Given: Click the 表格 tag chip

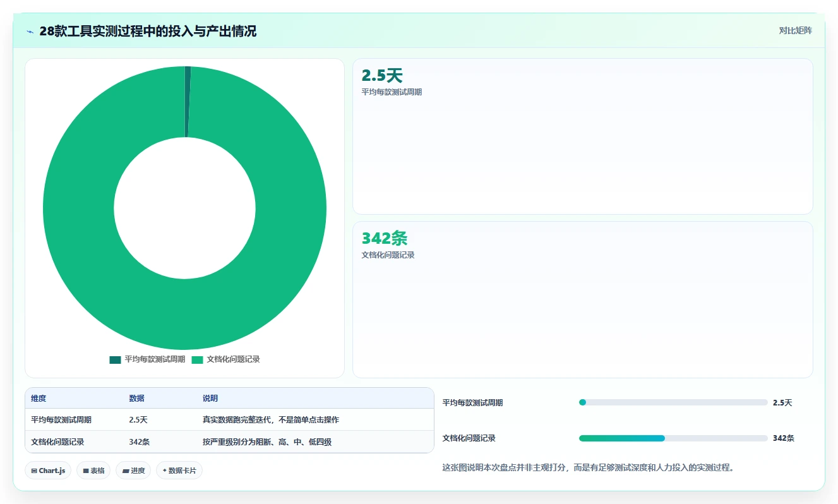Looking at the screenshot, I should [x=93, y=471].
